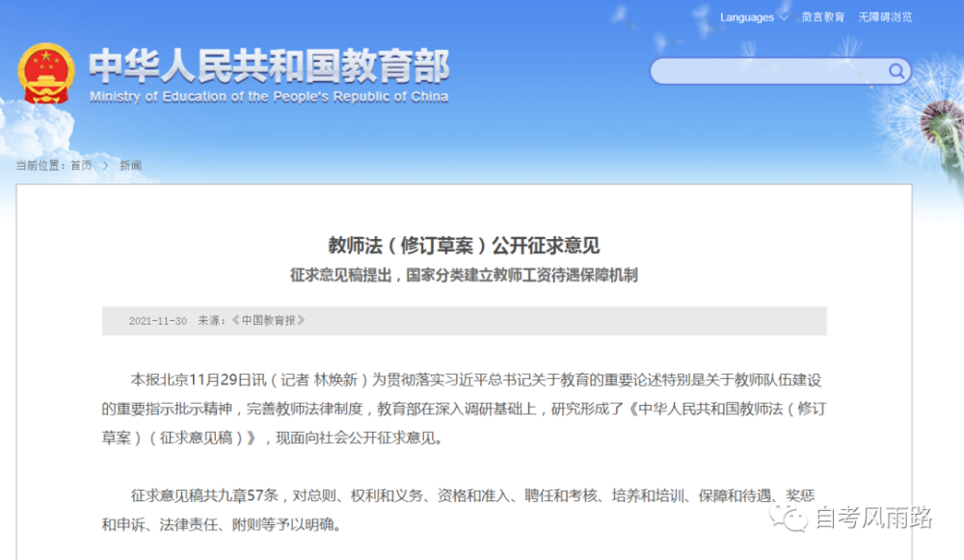Go to 首页 in breadcrumb
Image resolution: width=964 pixels, height=560 pixels.
click(81, 166)
